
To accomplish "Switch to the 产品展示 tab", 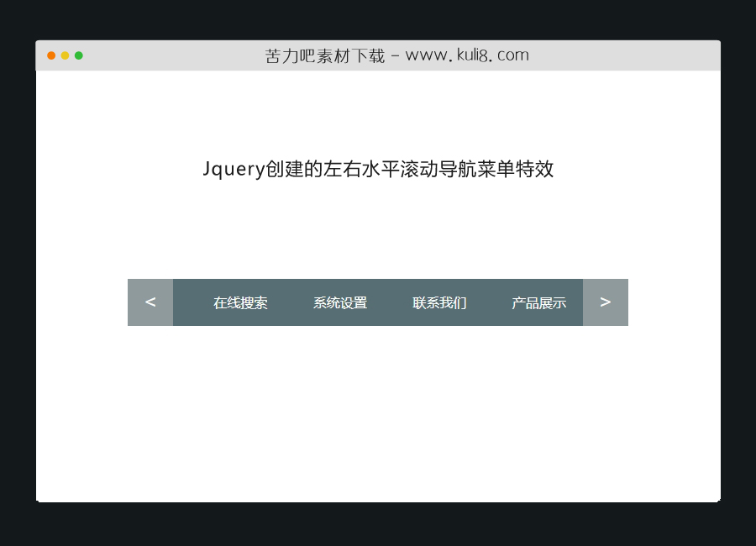I will [x=538, y=302].
